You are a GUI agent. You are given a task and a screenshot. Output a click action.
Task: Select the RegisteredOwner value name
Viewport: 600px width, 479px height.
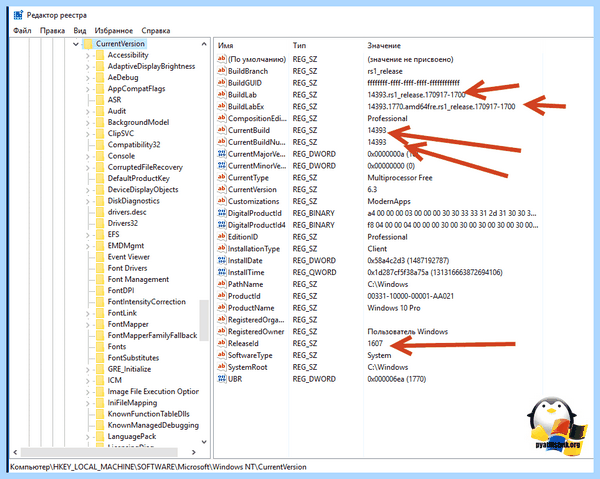[x=256, y=331]
